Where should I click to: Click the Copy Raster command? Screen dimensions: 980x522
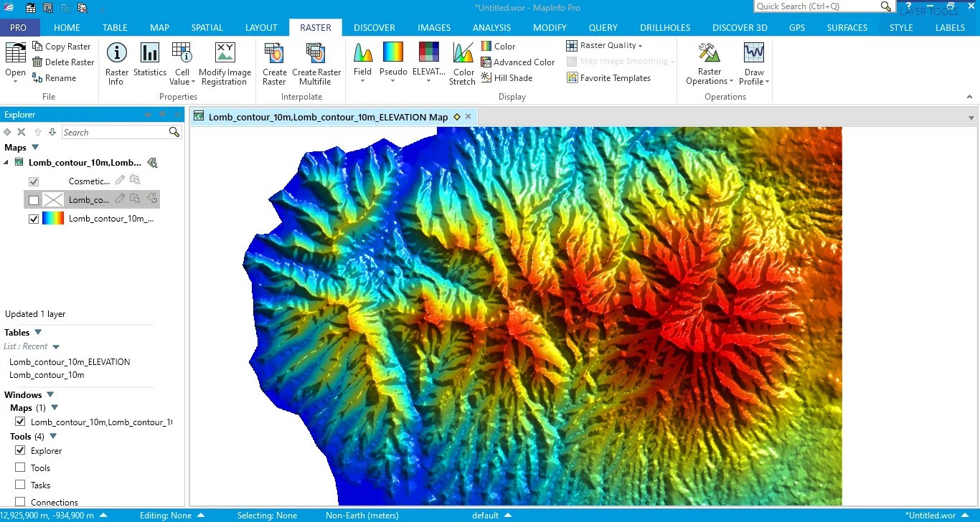pos(63,46)
